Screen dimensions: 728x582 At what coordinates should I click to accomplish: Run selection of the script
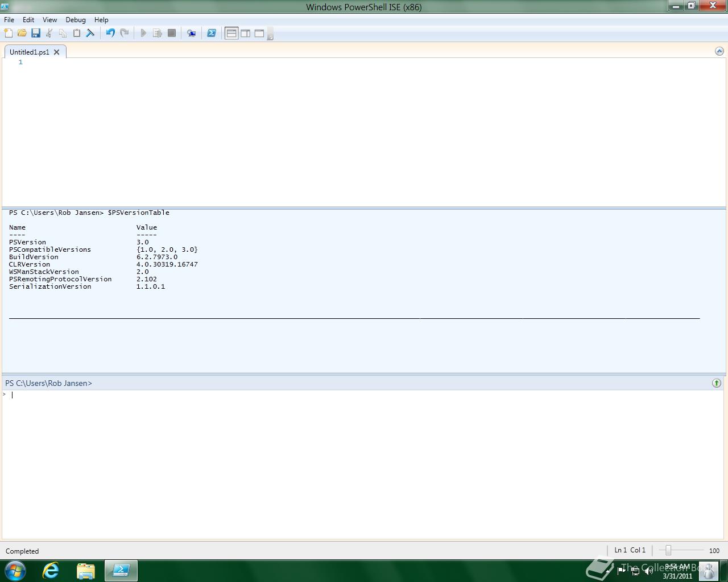click(x=158, y=33)
